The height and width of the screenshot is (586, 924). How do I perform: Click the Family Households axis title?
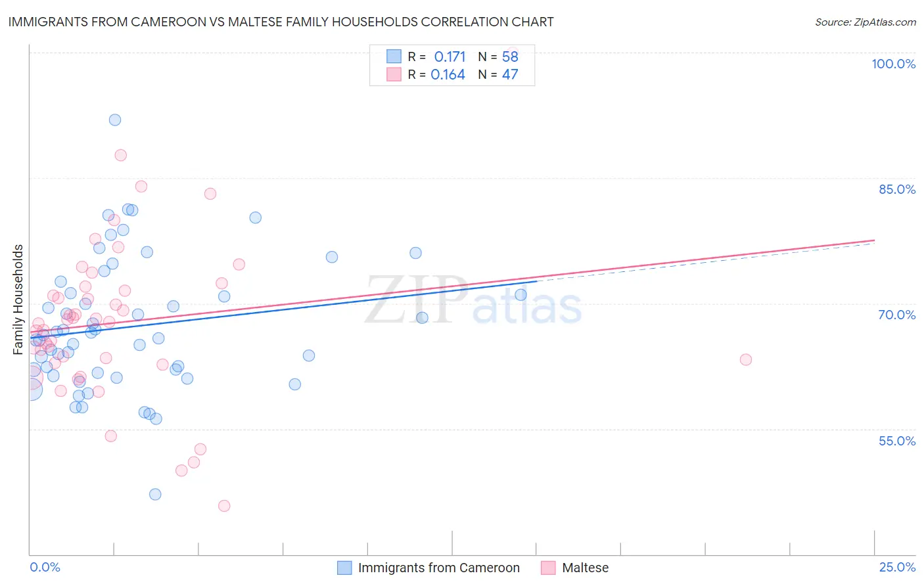[x=18, y=300]
